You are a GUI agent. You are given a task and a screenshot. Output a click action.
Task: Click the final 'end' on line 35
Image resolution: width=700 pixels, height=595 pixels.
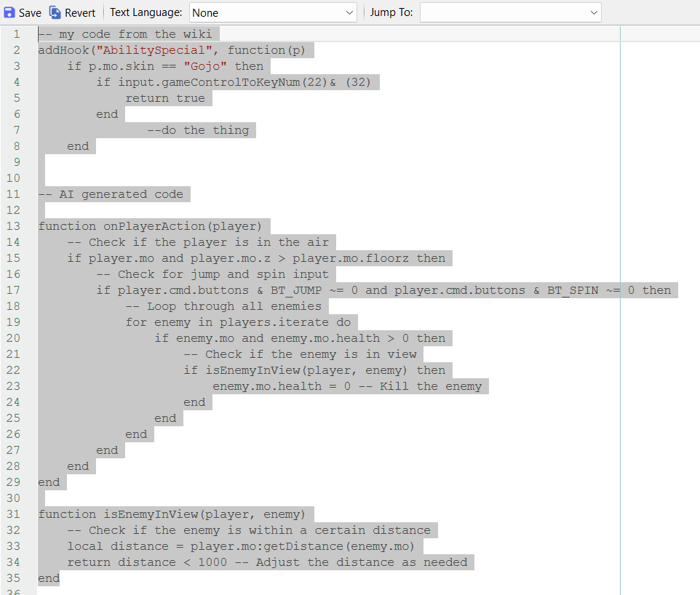pyautogui.click(x=49, y=578)
